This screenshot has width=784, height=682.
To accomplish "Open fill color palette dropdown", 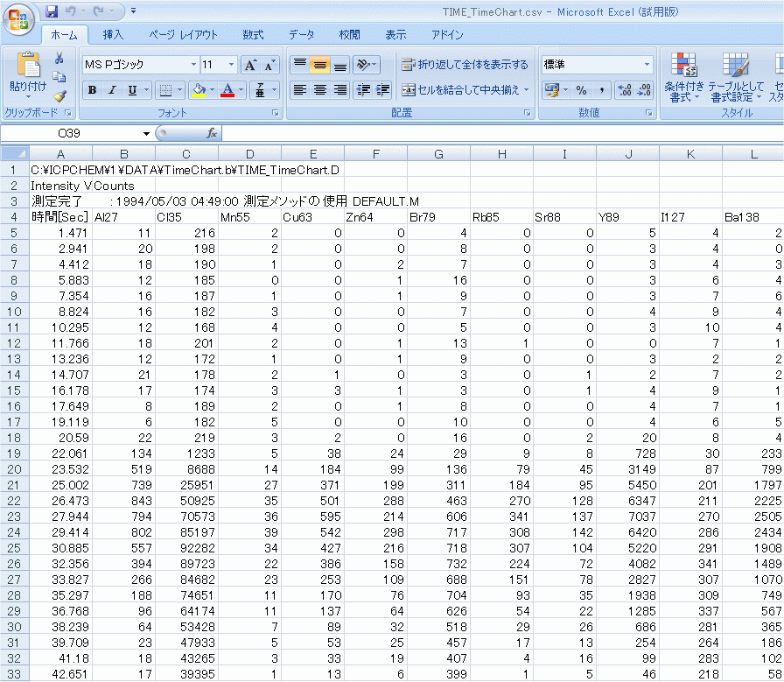I will [x=212, y=90].
